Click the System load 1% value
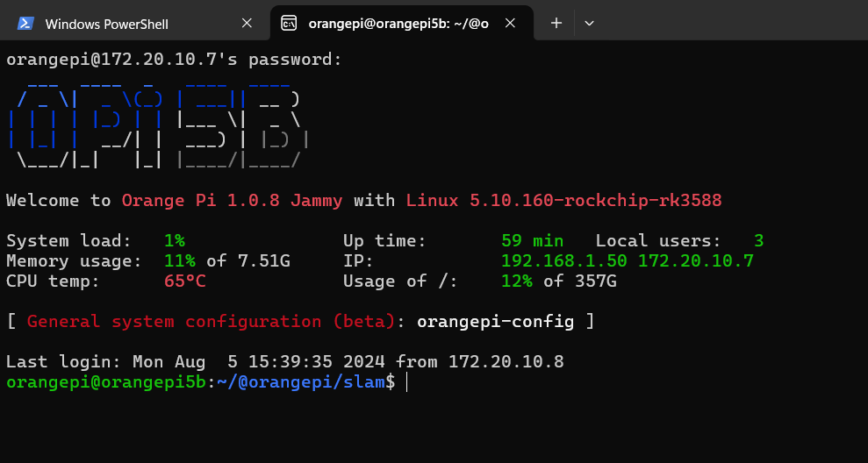This screenshot has height=463, width=868. (175, 240)
